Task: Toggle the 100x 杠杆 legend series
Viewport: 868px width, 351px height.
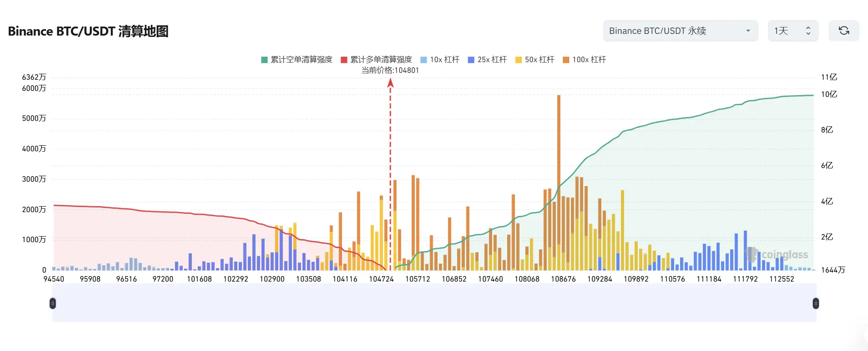Action: (x=585, y=60)
